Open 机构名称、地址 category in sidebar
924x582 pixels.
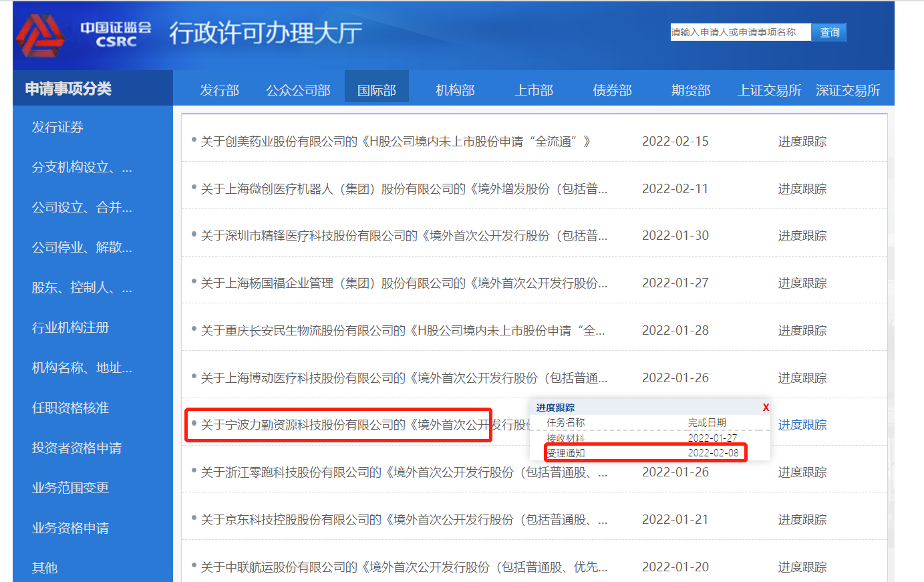(x=82, y=368)
